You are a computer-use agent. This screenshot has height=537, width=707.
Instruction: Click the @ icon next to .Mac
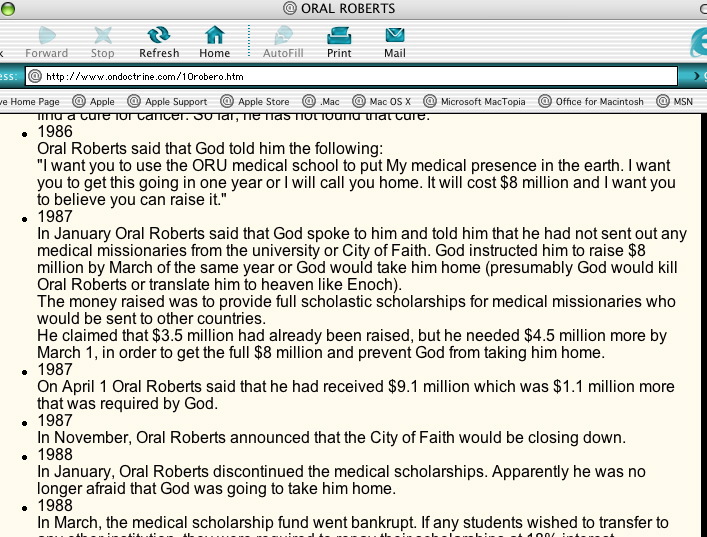click(x=309, y=101)
